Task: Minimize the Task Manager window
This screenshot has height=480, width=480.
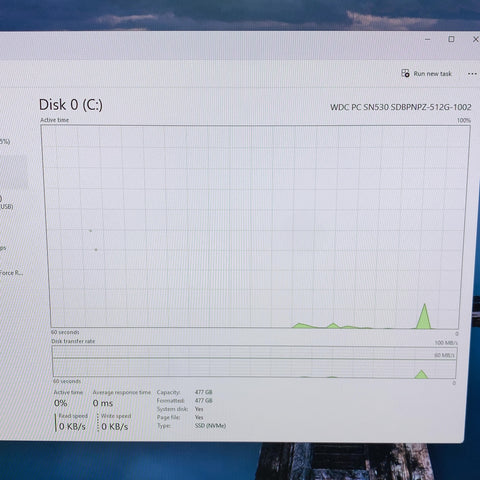Action: 428,39
